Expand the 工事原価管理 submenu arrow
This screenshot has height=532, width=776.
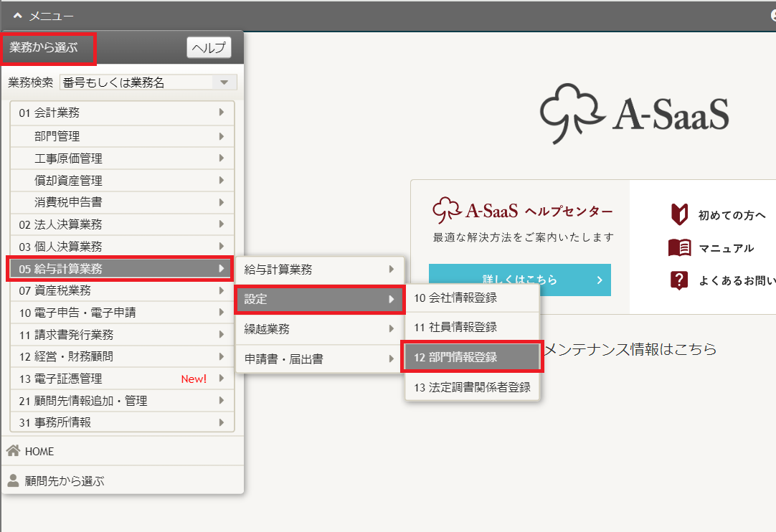point(221,158)
